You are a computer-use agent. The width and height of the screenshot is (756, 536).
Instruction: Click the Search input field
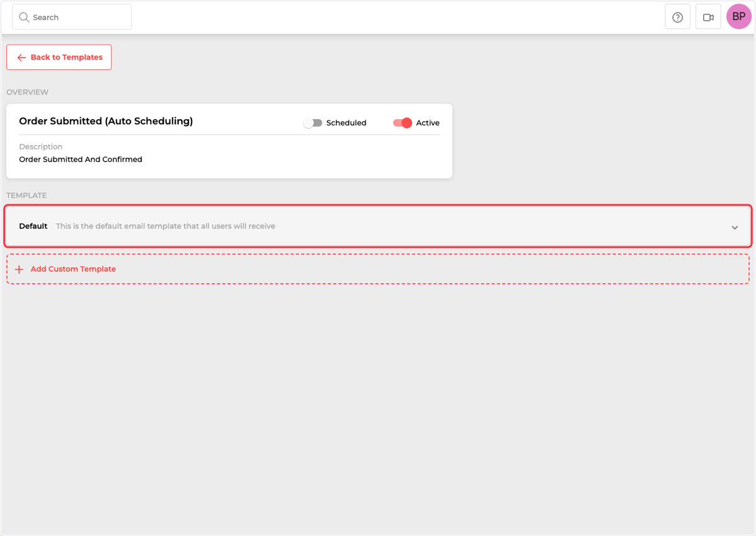(72, 17)
